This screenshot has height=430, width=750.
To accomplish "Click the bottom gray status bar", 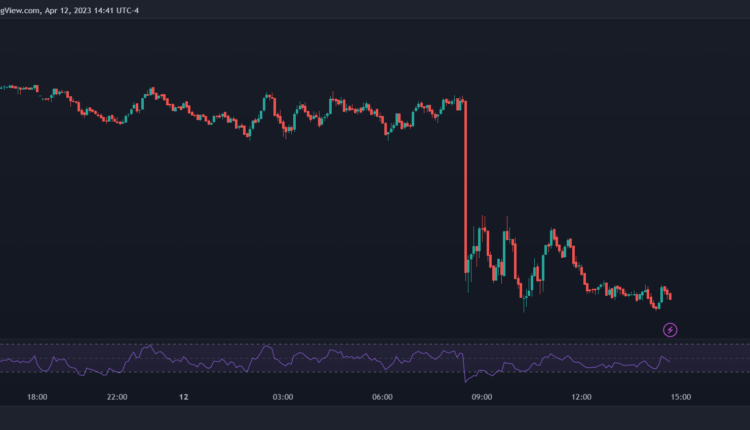I will [375, 418].
